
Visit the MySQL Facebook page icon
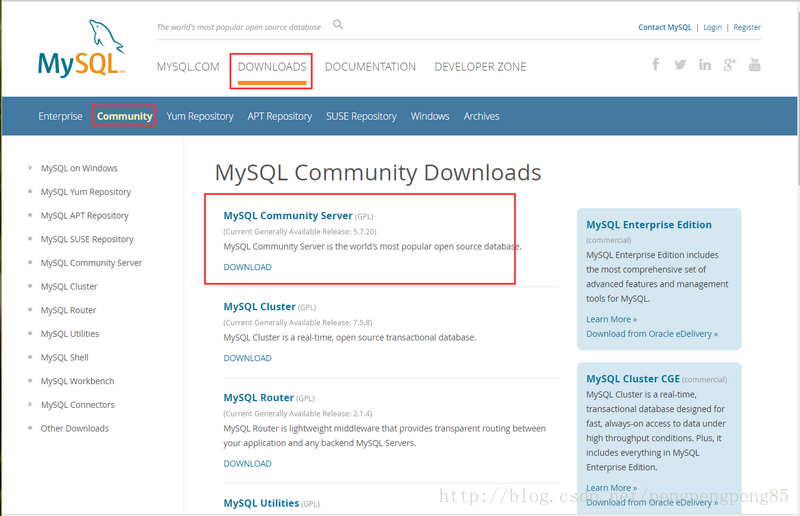(x=656, y=64)
